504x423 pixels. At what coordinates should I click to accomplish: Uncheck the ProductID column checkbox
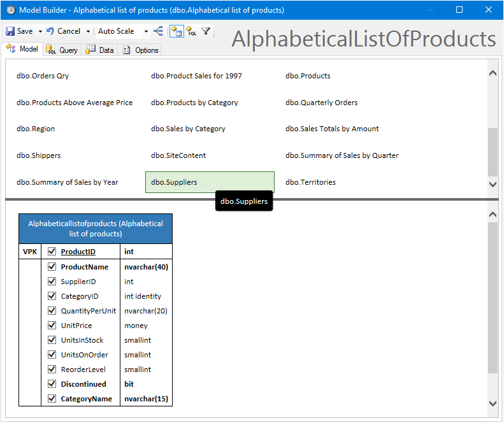52,252
